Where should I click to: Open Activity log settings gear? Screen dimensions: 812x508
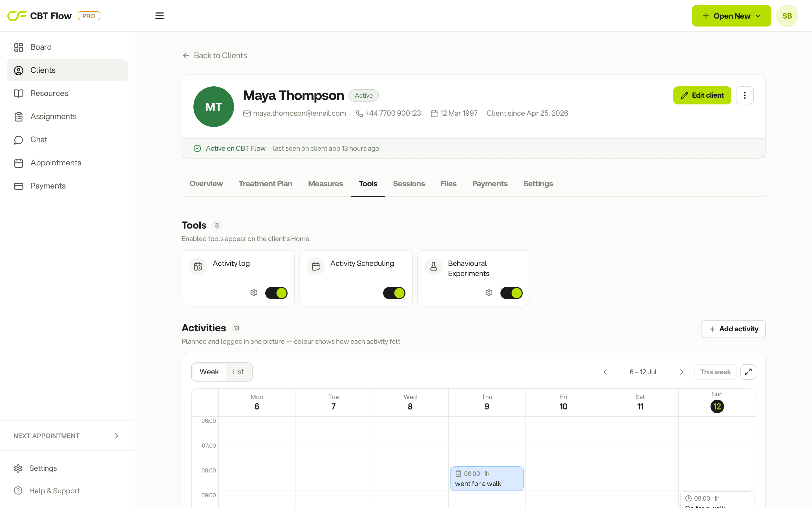pos(254,293)
